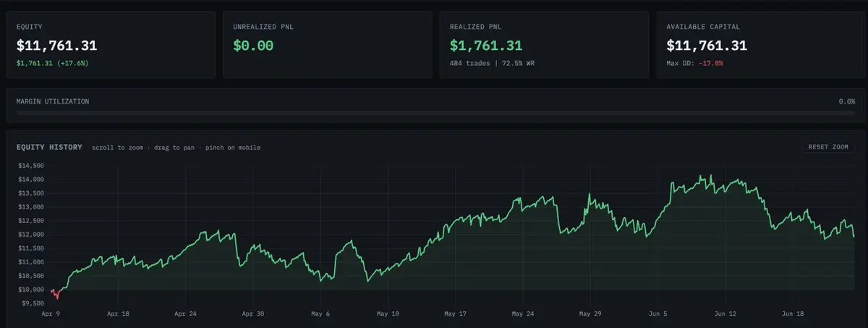Image resolution: width=868 pixels, height=328 pixels.
Task: Click the Available Capital card
Action: [761, 44]
